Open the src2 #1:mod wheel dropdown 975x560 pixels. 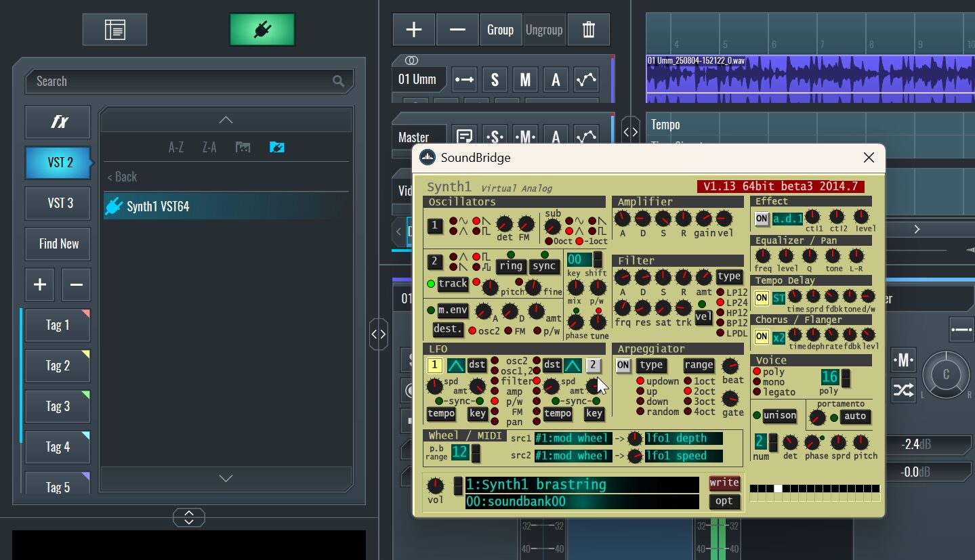tap(573, 456)
